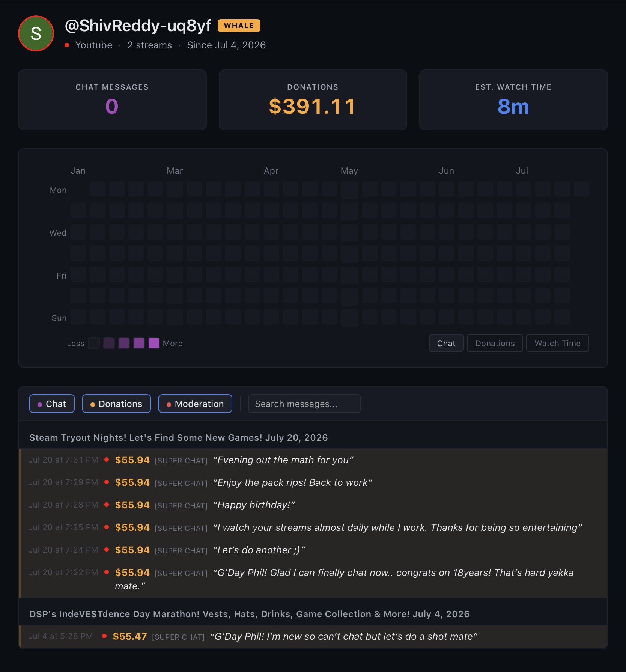The height and width of the screenshot is (672, 626).
Task: Click the Chat Messages stat card
Action: [x=112, y=100]
